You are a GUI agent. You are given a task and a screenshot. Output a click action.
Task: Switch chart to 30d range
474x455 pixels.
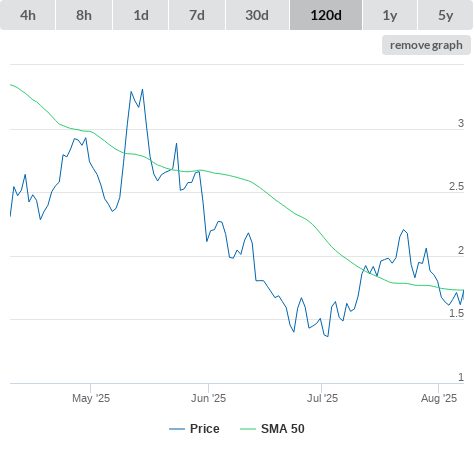coord(257,15)
